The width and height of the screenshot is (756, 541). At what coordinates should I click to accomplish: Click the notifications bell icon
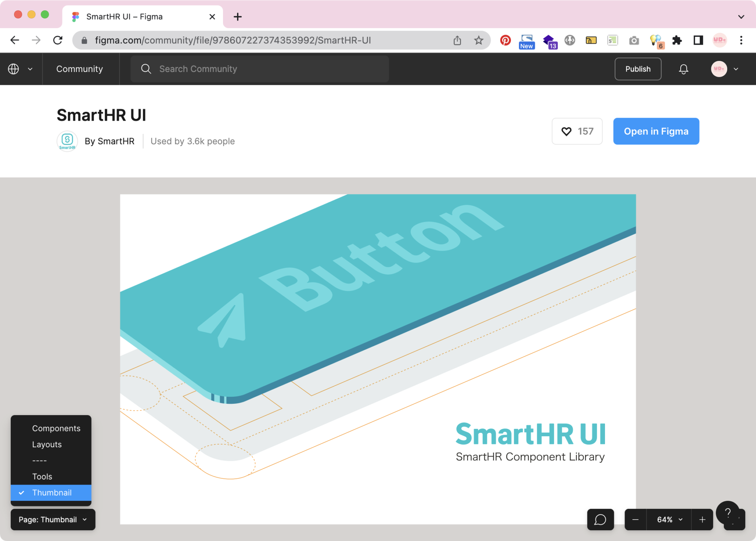tap(683, 69)
